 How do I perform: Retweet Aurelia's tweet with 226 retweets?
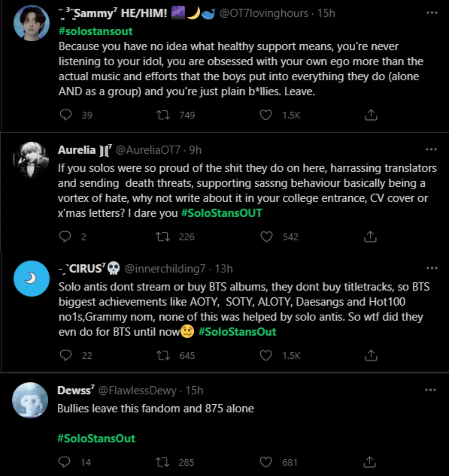coord(163,237)
